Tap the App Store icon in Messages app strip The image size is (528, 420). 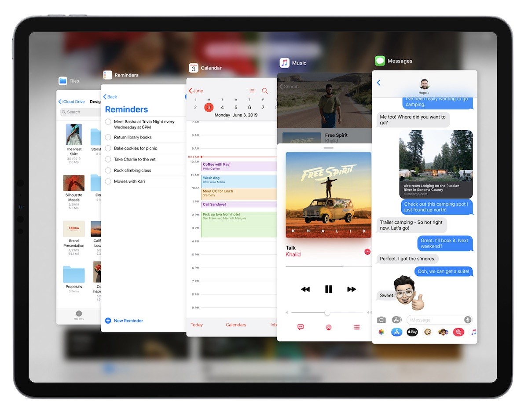click(x=397, y=332)
